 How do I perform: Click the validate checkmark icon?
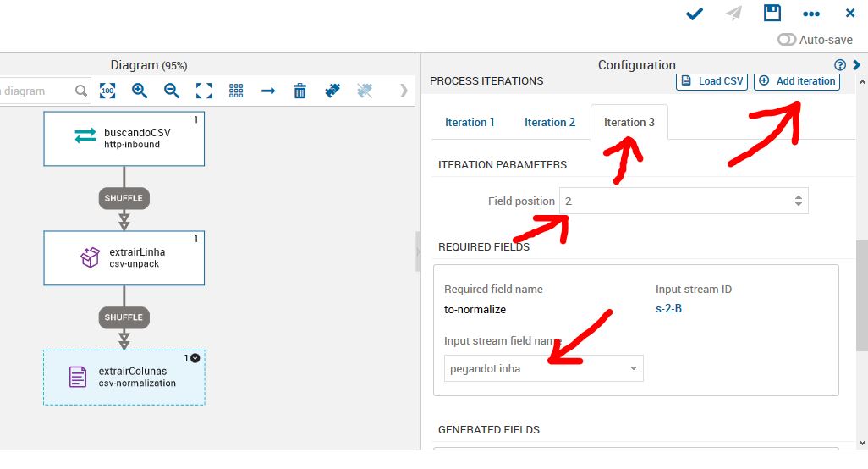(x=695, y=14)
